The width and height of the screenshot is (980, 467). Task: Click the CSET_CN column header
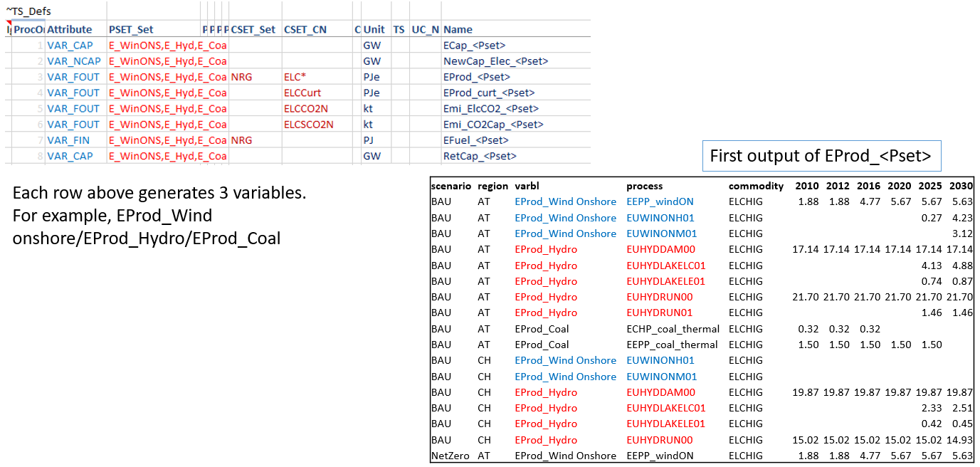click(305, 29)
